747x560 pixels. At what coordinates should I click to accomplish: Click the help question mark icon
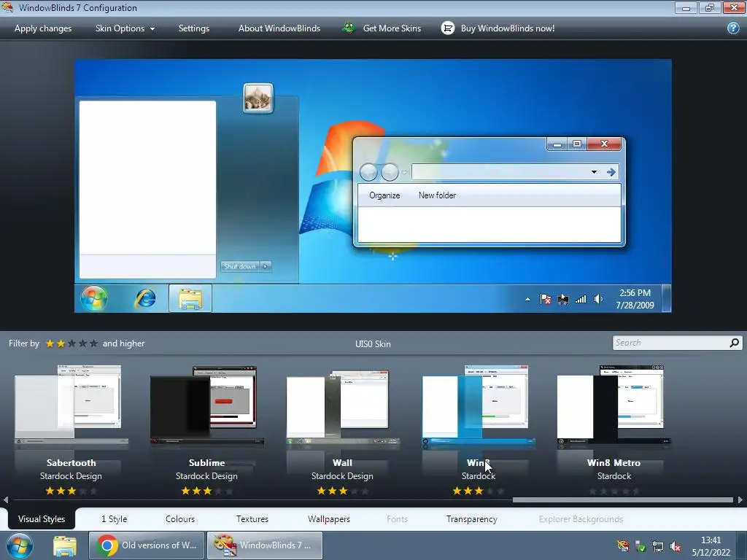point(733,28)
